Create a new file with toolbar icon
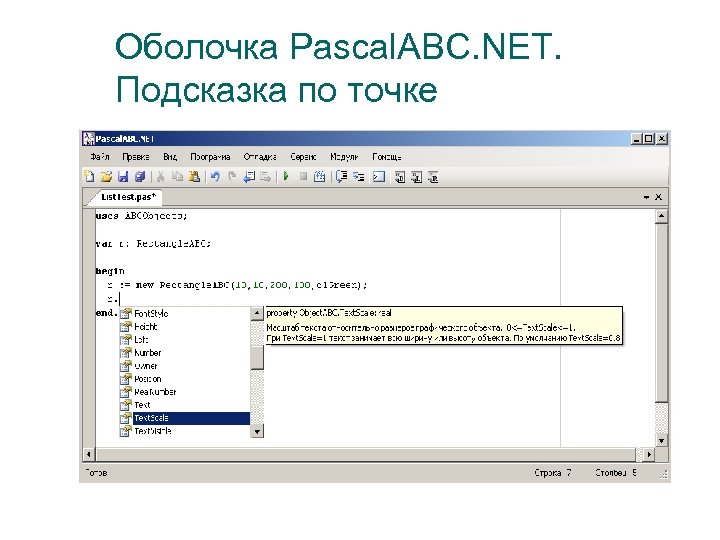720x540 pixels. [89, 176]
